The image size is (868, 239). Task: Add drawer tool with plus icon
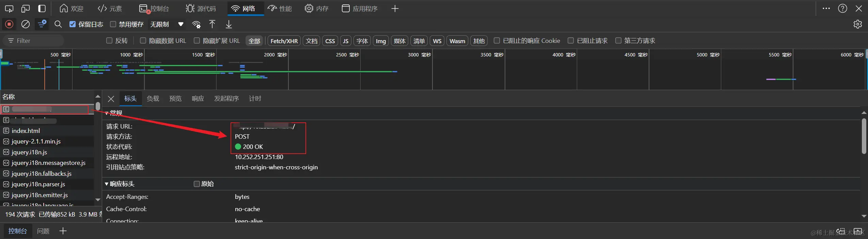point(63,231)
